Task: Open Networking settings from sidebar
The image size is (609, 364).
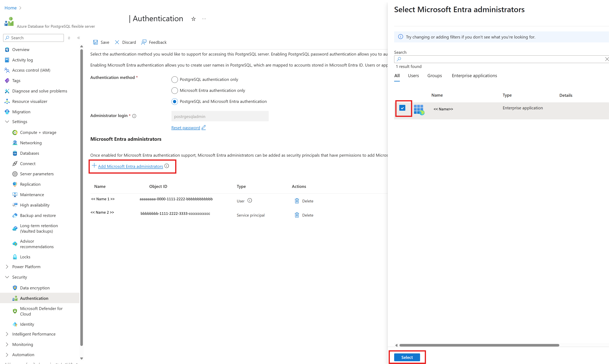Action: [31, 143]
